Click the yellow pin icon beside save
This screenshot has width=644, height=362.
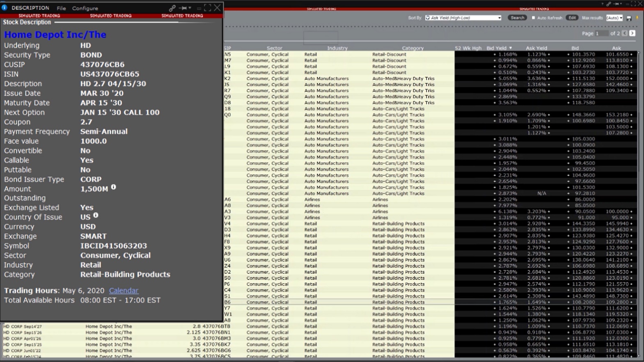637,18
